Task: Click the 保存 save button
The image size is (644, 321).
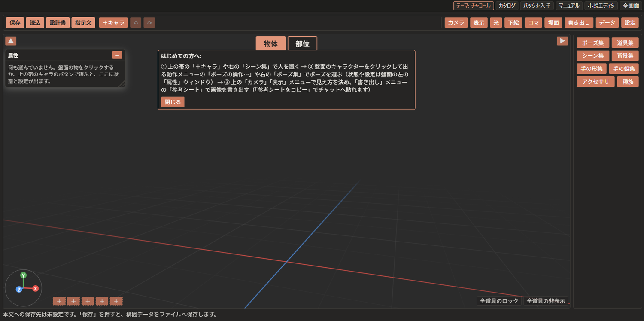Action: 15,23
